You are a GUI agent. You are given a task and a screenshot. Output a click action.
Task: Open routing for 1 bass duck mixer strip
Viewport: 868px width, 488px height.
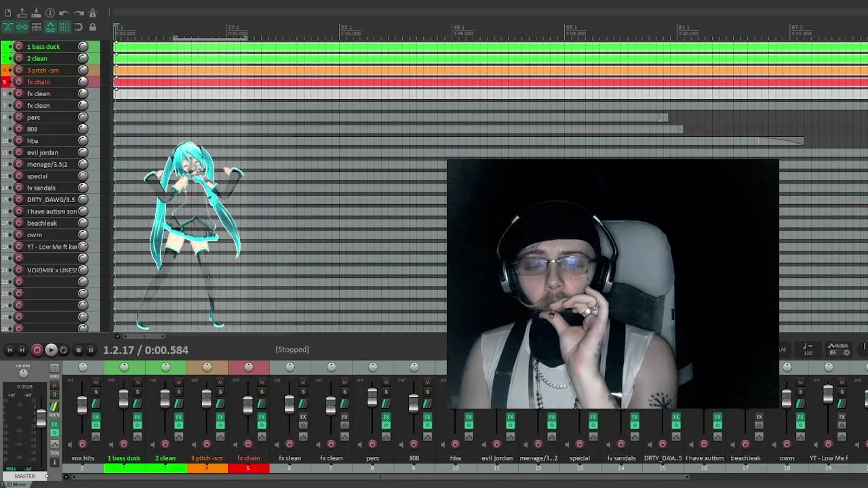coord(137,403)
